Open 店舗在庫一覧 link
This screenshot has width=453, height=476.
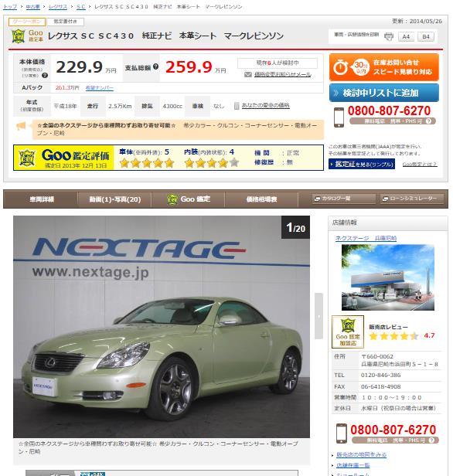pyautogui.click(x=353, y=465)
